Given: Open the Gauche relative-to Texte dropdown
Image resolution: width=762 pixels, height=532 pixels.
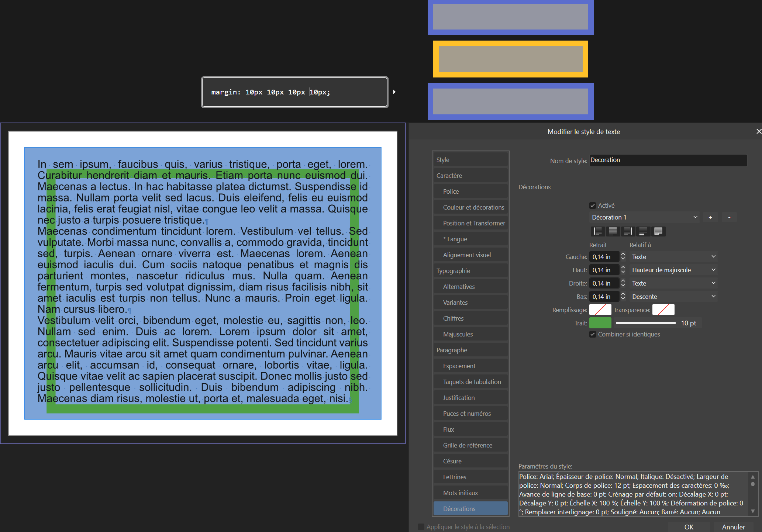Looking at the screenshot, I should click(673, 257).
